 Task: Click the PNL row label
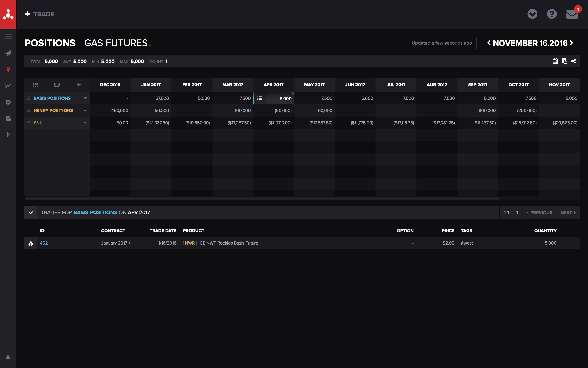38,123
